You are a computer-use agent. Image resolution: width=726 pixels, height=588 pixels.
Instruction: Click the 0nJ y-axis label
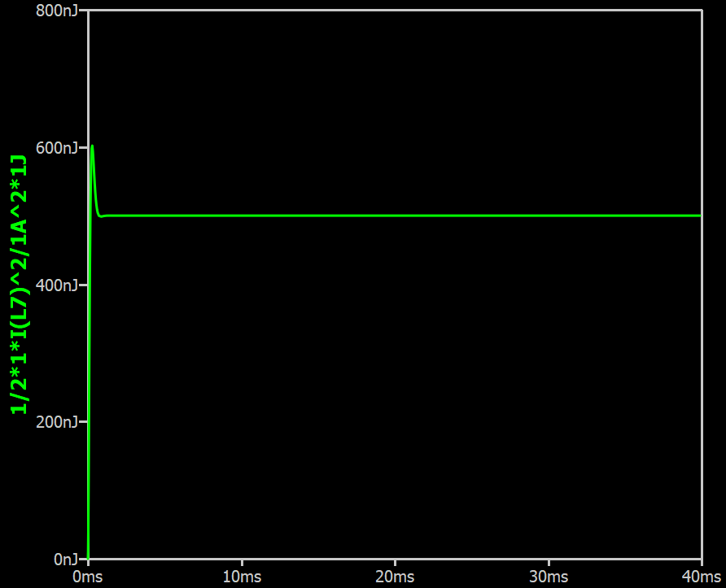(x=66, y=560)
